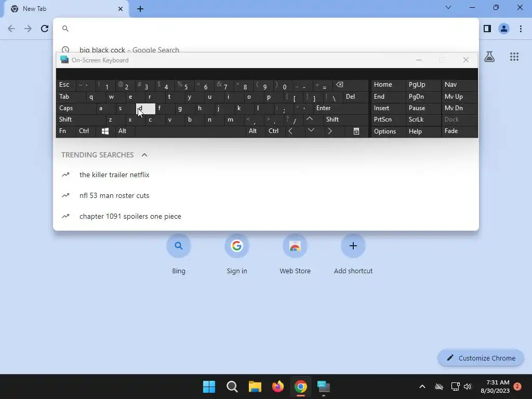Select 'nfl 53 man roster cuts' suggestion
This screenshot has height=399, width=532.
point(265,195)
